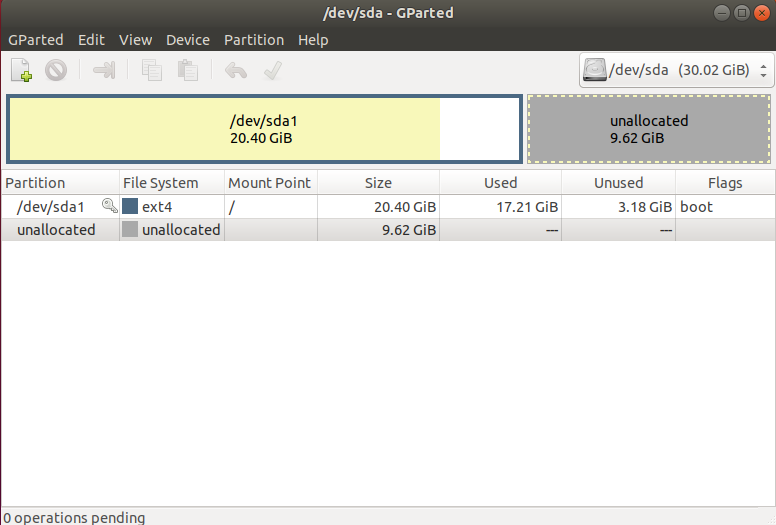
Task: Click the ext4 file system text
Action: 157,207
